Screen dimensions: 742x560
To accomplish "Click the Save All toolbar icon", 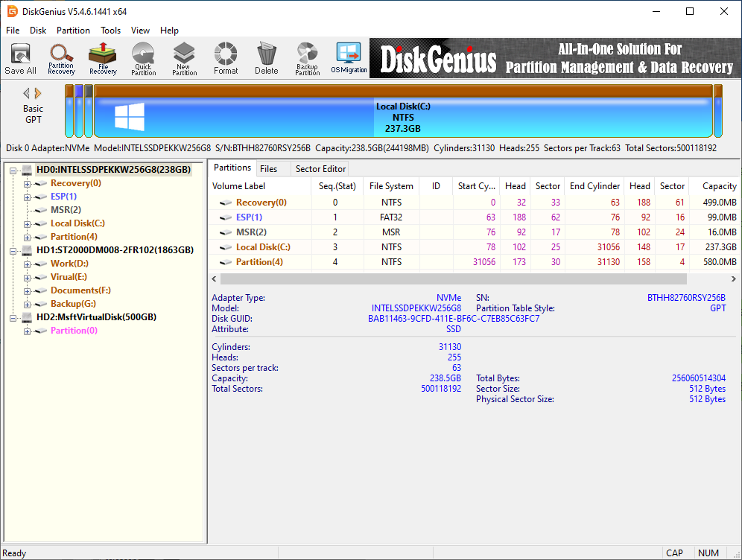I will click(x=20, y=58).
